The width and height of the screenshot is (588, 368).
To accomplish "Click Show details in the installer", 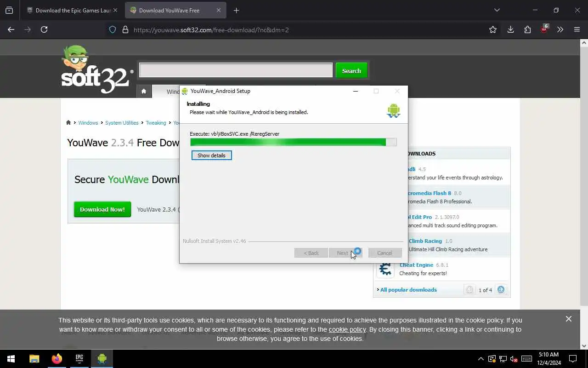I will tap(211, 155).
